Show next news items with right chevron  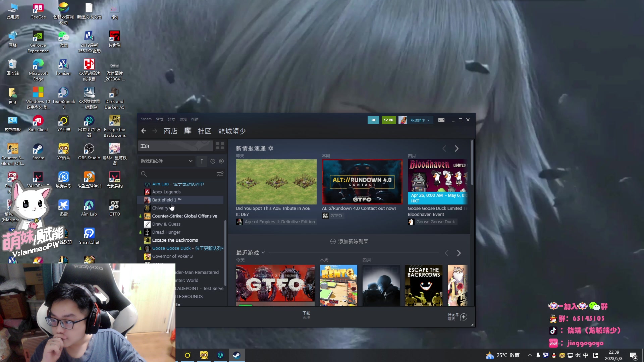click(x=457, y=148)
